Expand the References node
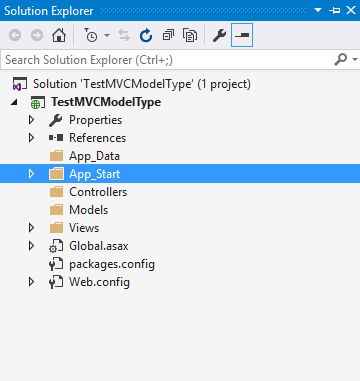This screenshot has width=360, height=381. (31, 138)
